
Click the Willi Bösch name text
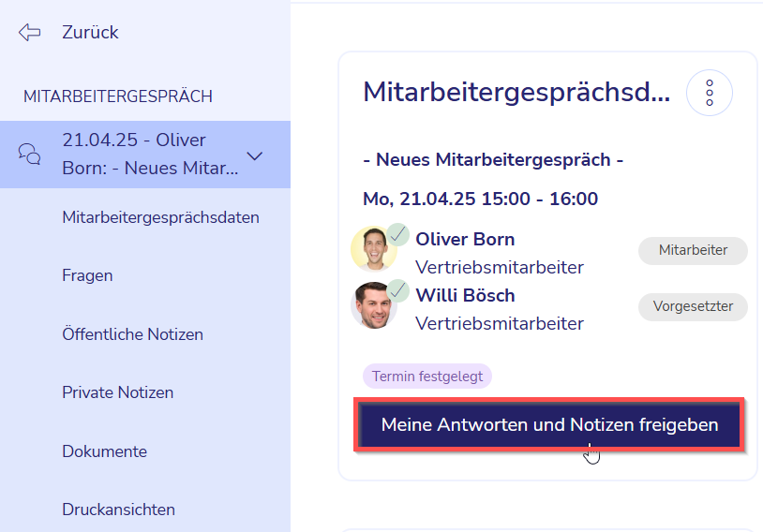tap(465, 296)
